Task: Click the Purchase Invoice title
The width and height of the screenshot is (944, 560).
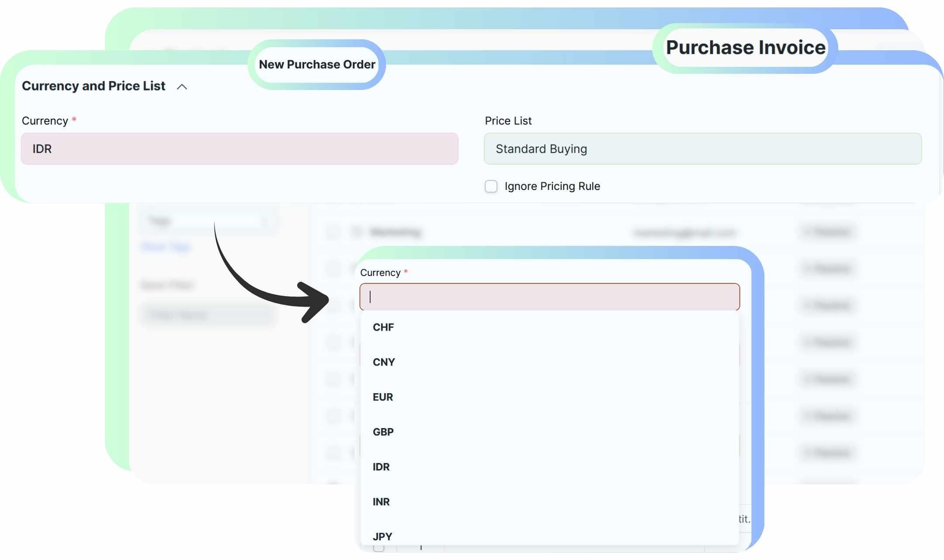Action: pyautogui.click(x=746, y=48)
